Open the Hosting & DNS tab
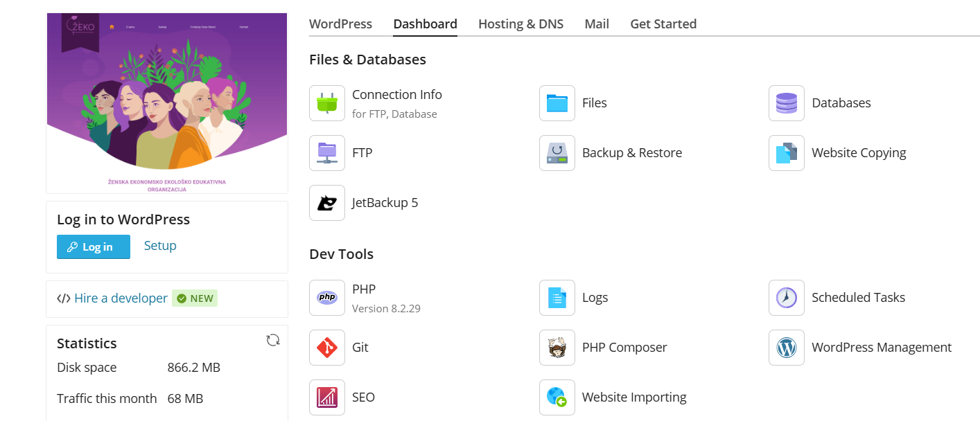Viewport: 980px width, 421px height. tap(520, 24)
